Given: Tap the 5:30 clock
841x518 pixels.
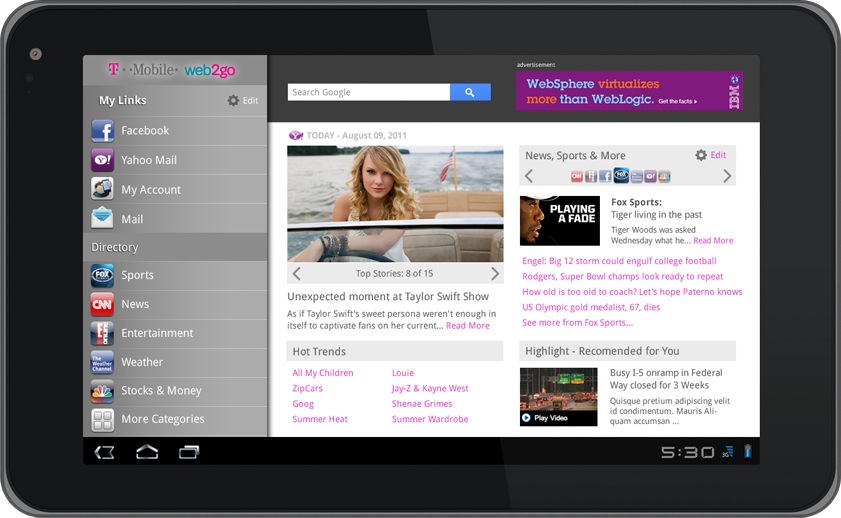Looking at the screenshot, I should 688,453.
